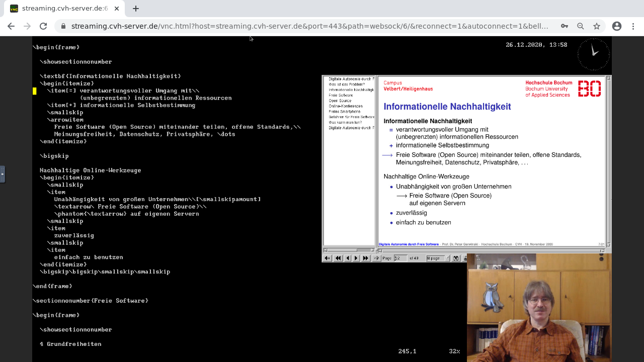644x362 pixels.
Task: Open the binoculars find tool
Action: coord(456,258)
